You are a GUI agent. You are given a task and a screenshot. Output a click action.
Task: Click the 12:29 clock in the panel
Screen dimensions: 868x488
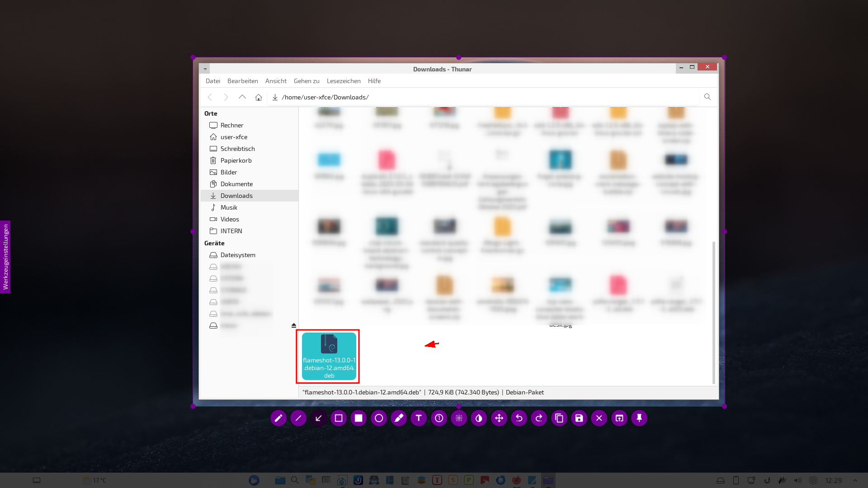click(x=834, y=480)
